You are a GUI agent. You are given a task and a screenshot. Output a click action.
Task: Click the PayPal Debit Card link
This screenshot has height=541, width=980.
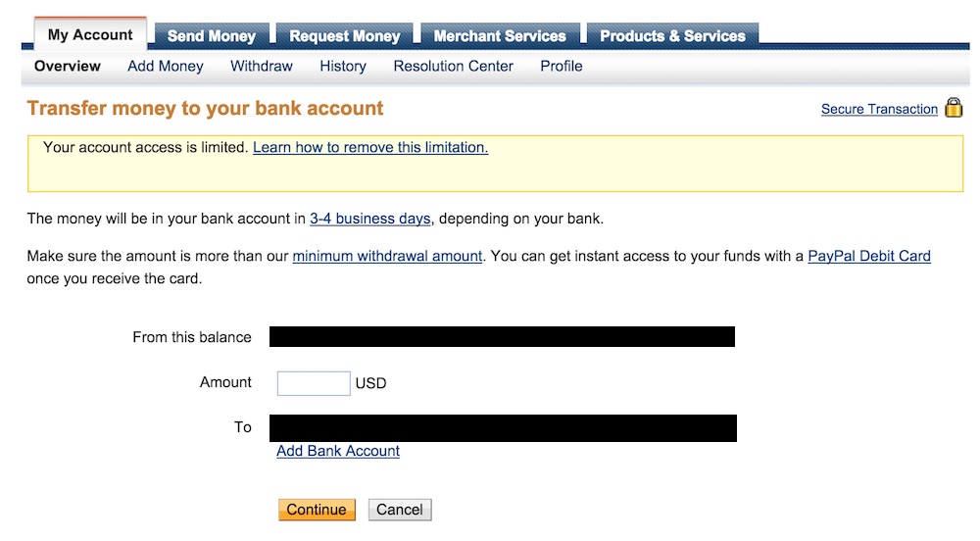(869, 257)
